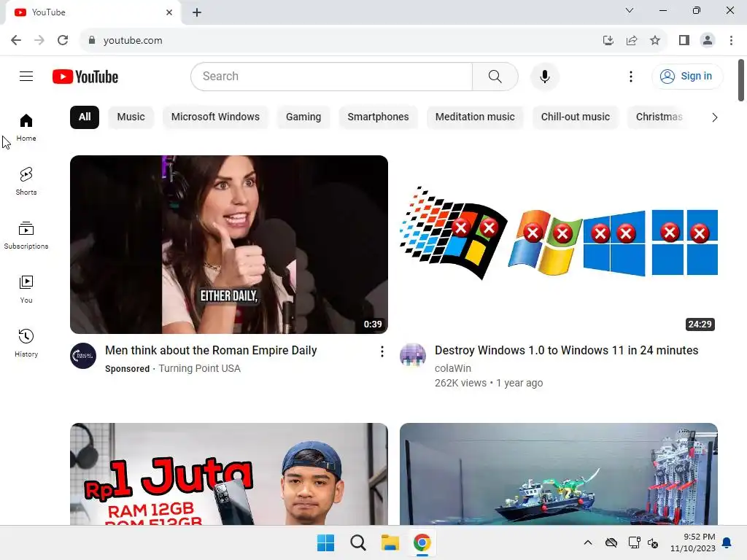747x560 pixels.
Task: Open the Lego ship video thumbnail
Action: (x=558, y=474)
